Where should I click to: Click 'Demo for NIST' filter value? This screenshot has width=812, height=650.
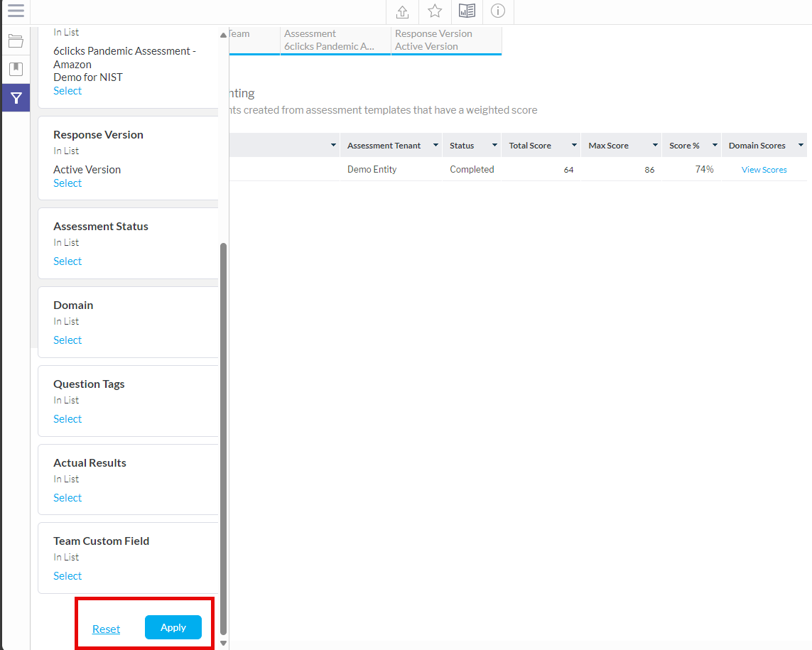pos(88,77)
